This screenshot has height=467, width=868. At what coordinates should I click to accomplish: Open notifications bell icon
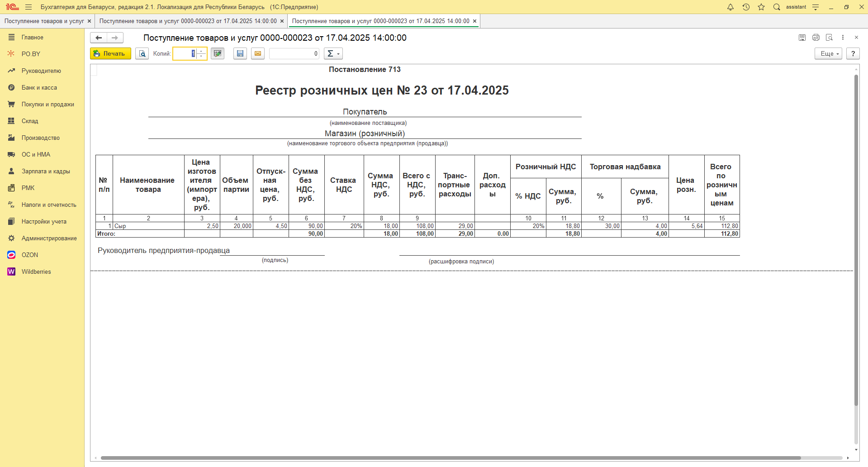pos(730,7)
